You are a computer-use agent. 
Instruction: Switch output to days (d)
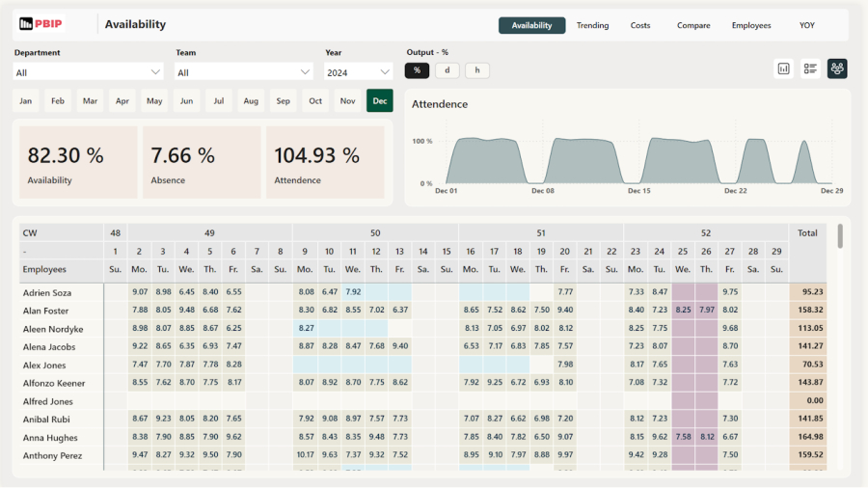tap(447, 70)
